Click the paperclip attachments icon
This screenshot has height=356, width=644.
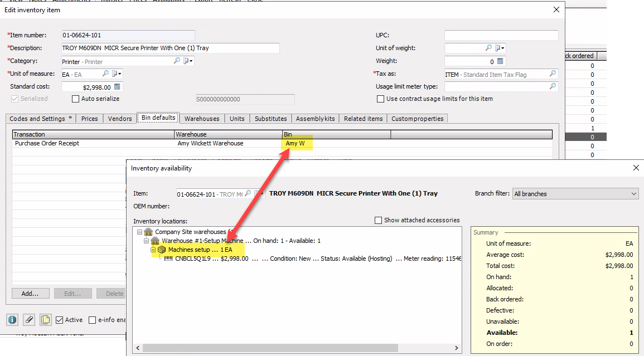pyautogui.click(x=29, y=319)
